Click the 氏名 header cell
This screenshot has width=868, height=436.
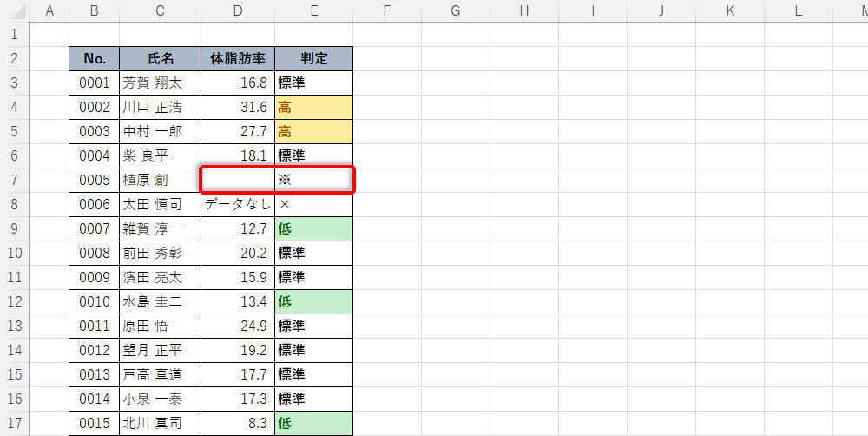(x=160, y=59)
